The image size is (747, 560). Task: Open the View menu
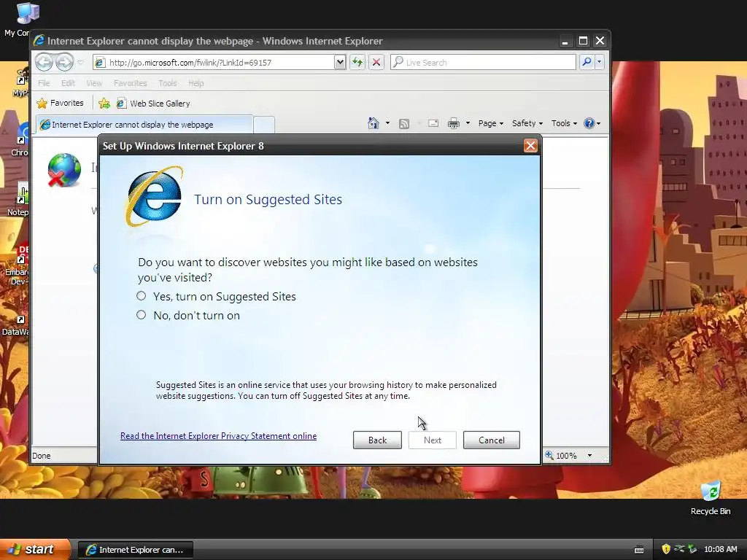(x=94, y=83)
